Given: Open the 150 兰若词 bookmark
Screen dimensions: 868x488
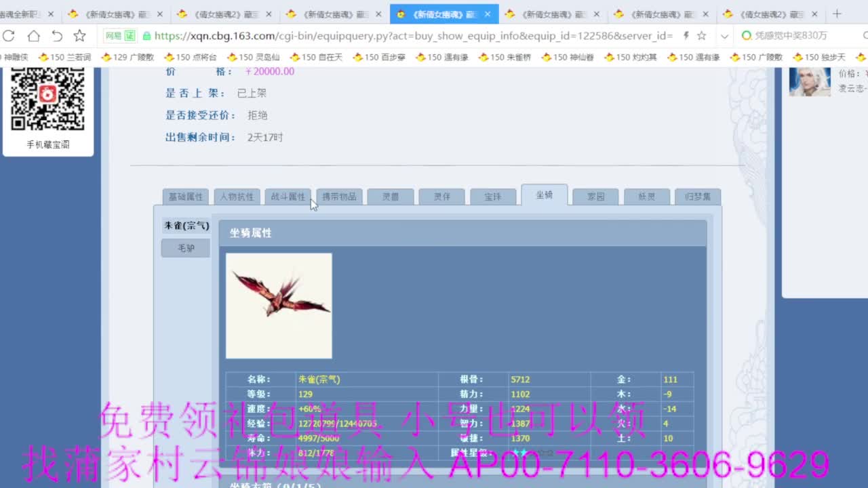Looking at the screenshot, I should [65, 58].
